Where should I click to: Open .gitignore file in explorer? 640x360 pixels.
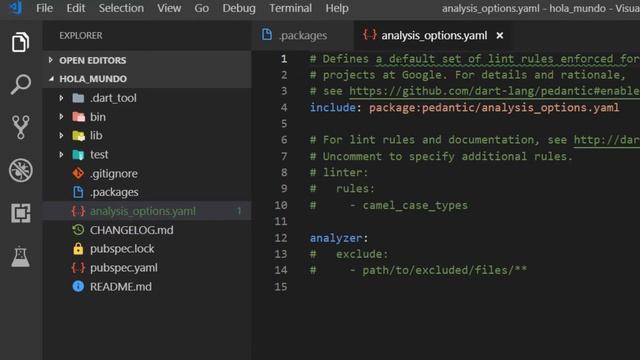coord(113,173)
